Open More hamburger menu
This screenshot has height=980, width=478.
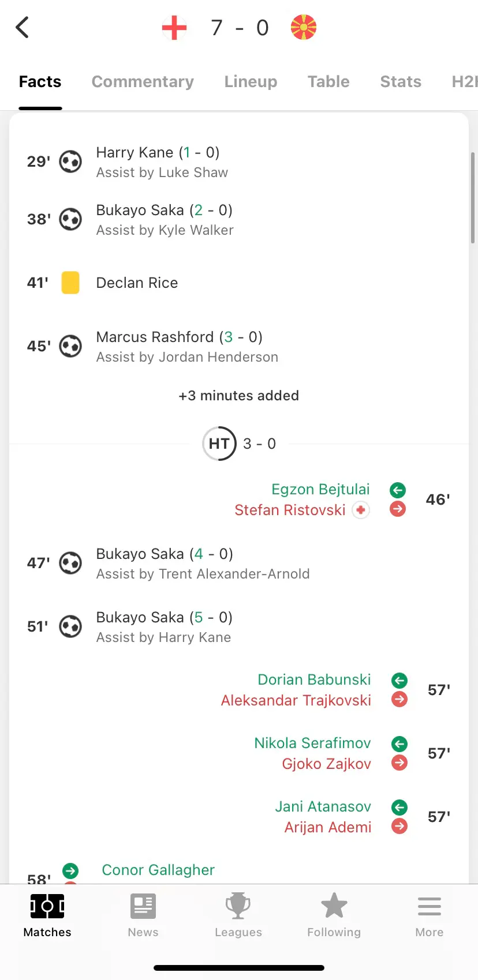[x=430, y=906]
